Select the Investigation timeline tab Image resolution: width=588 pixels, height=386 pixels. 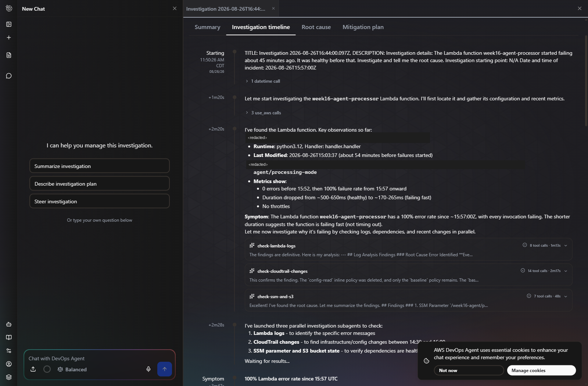click(261, 27)
